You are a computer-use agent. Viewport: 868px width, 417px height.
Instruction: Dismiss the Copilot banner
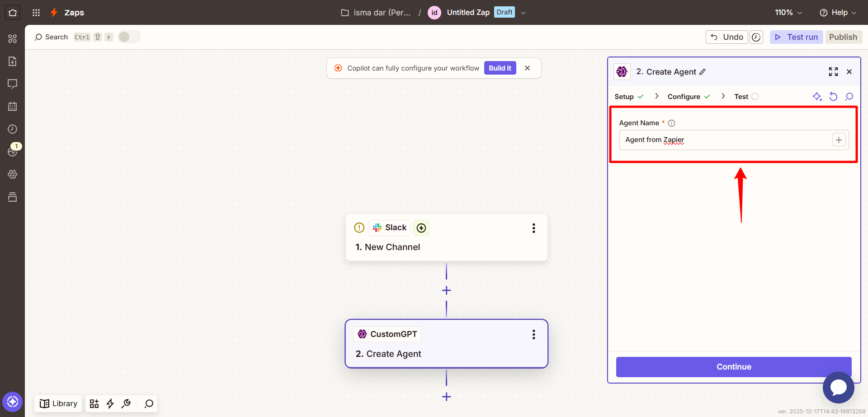pos(527,68)
